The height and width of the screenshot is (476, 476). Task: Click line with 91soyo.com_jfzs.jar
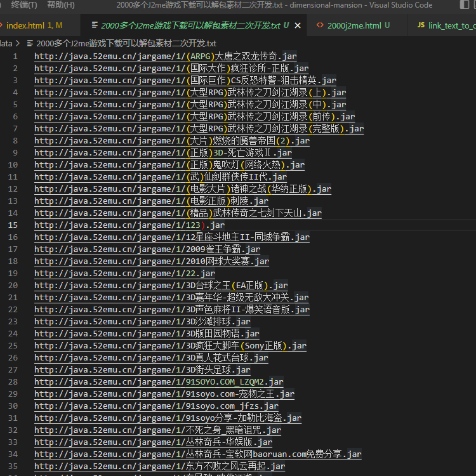pos(156,406)
